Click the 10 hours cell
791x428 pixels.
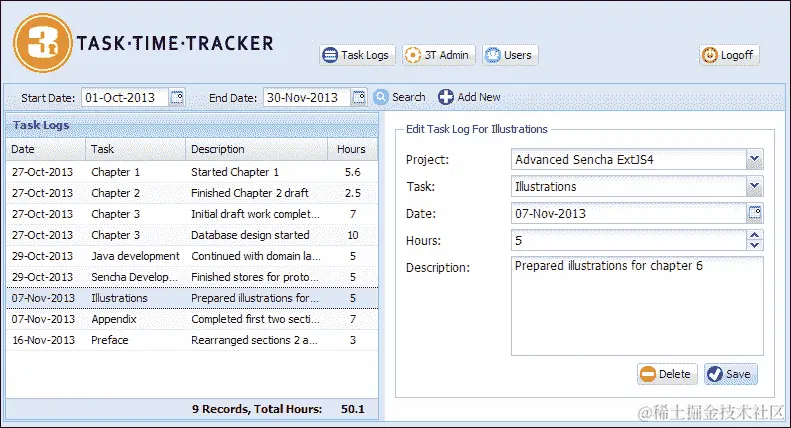[353, 235]
